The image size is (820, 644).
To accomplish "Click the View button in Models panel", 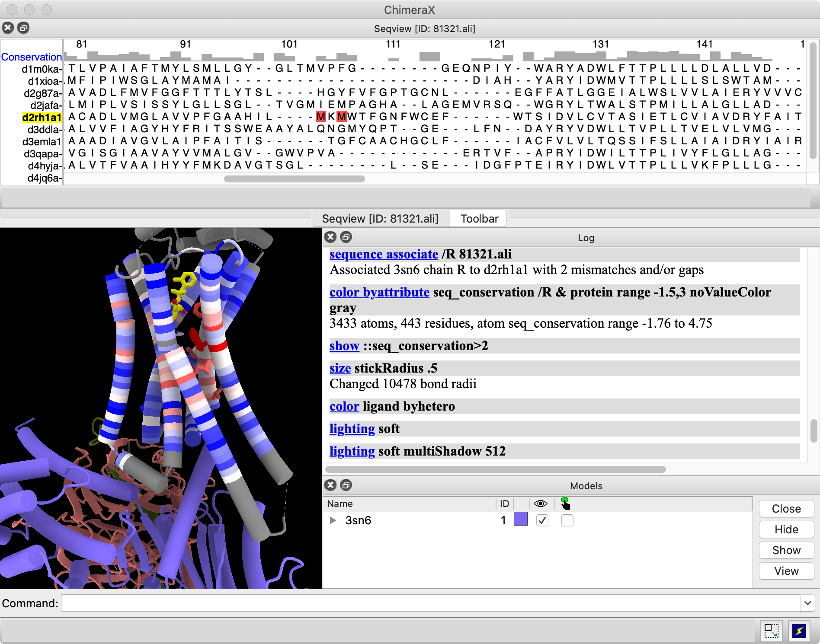I will [786, 571].
